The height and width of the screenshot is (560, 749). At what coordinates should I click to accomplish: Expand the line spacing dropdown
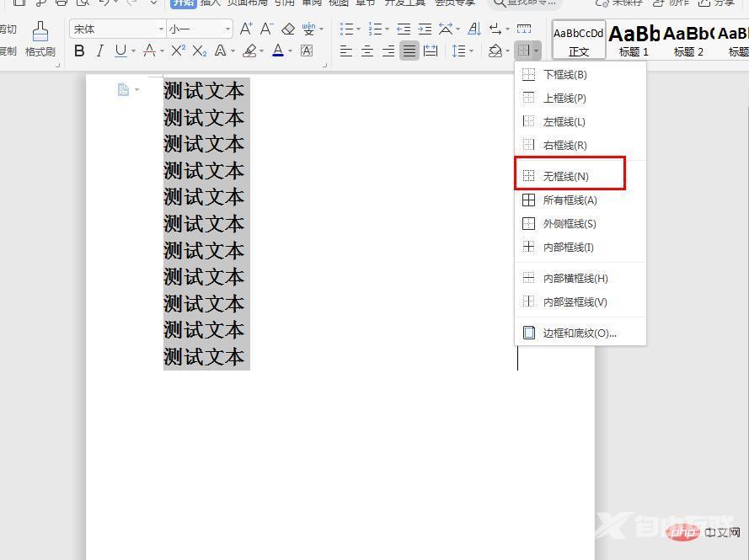click(x=471, y=51)
